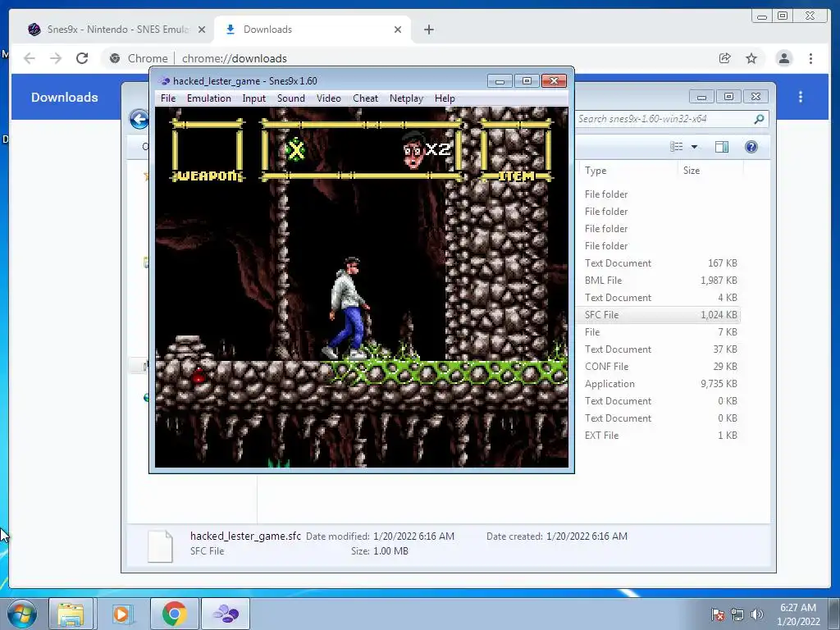Open the File menu in Snes9x
This screenshot has height=630, width=840.
[x=167, y=98]
